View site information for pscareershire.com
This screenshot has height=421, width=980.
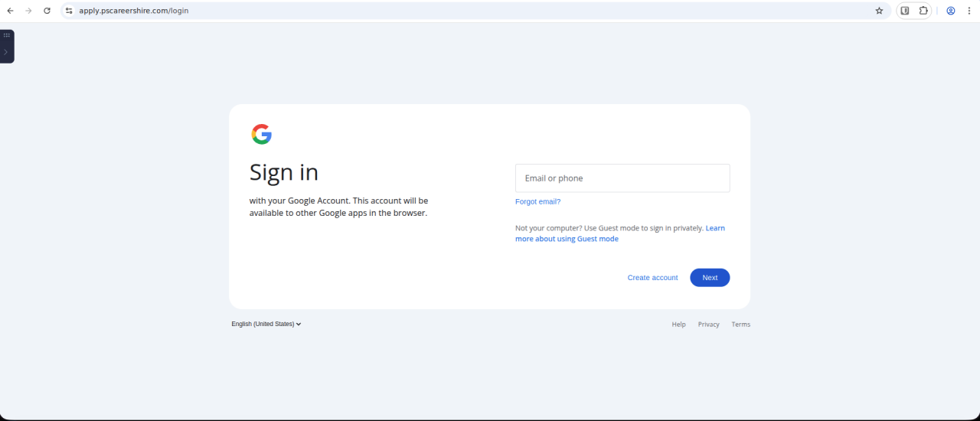coord(69,11)
